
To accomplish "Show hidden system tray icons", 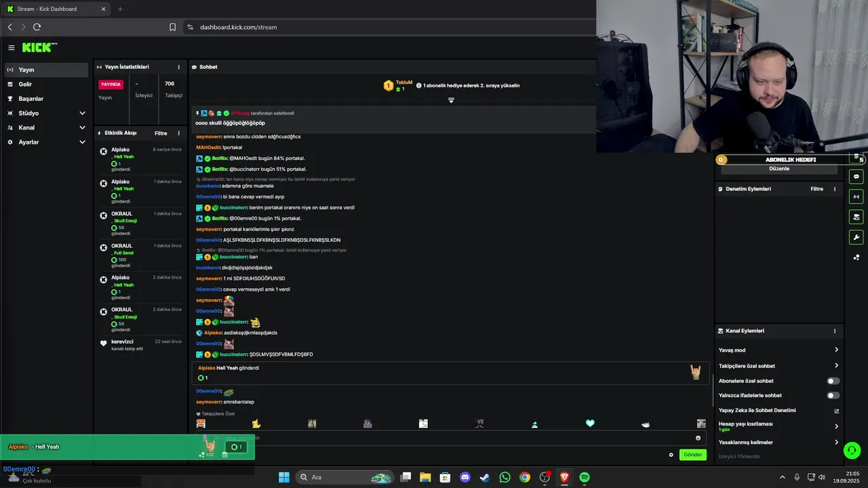I will tap(782, 477).
